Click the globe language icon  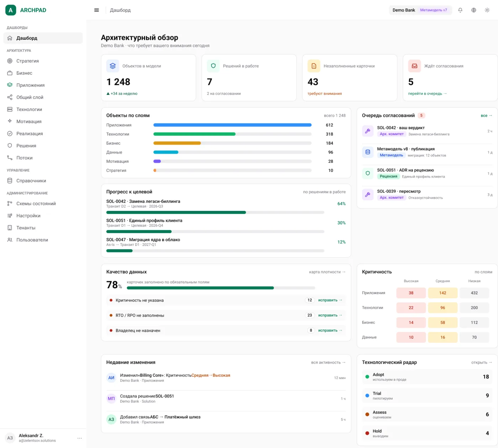(x=474, y=10)
